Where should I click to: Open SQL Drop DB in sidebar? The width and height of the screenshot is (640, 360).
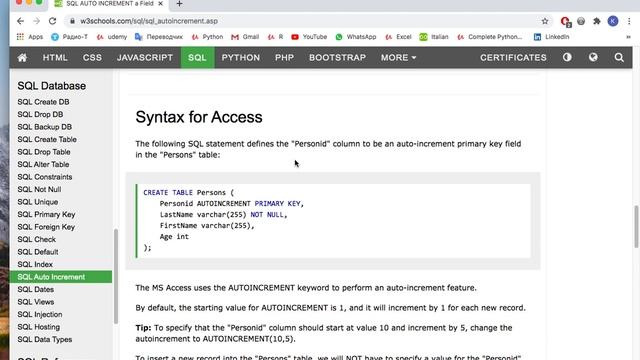[x=40, y=115]
